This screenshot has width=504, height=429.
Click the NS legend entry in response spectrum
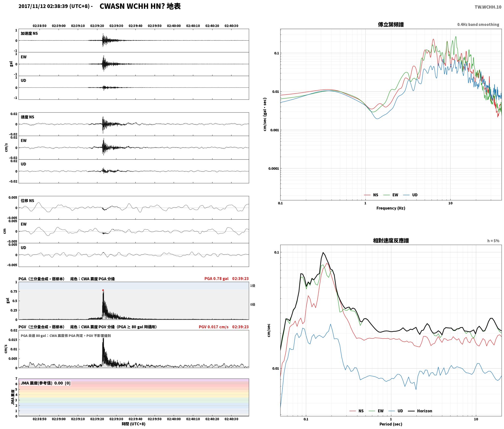pyautogui.click(x=356, y=411)
